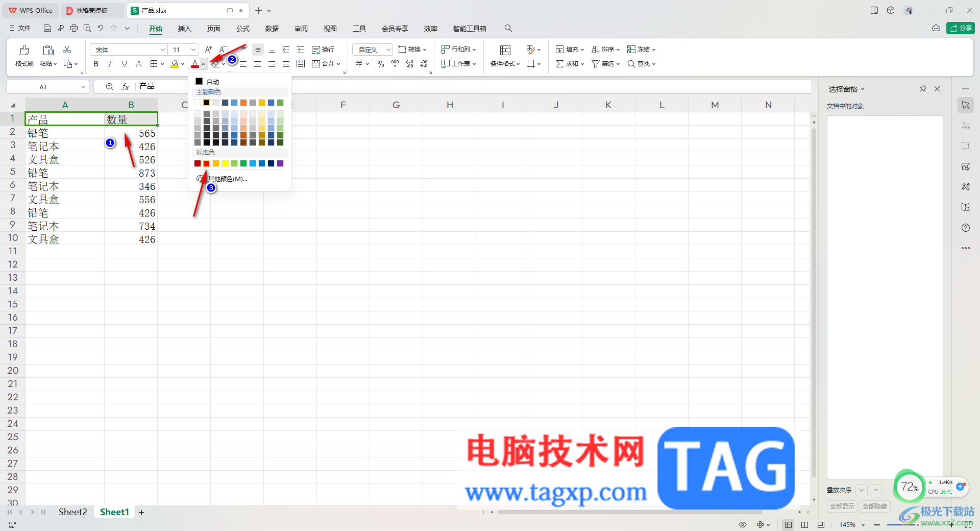Image resolution: width=980 pixels, height=531 pixels.
Task: Apply the yellow fill color bucket
Action: [175, 64]
